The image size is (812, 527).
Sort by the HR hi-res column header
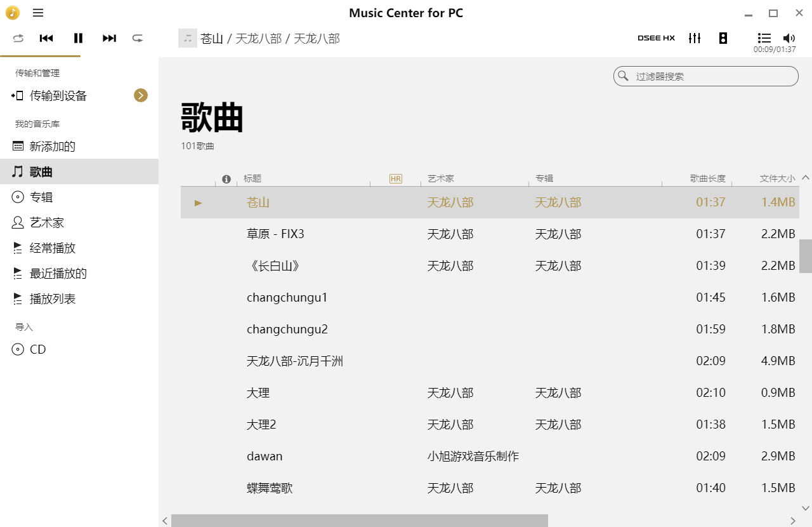(x=396, y=179)
